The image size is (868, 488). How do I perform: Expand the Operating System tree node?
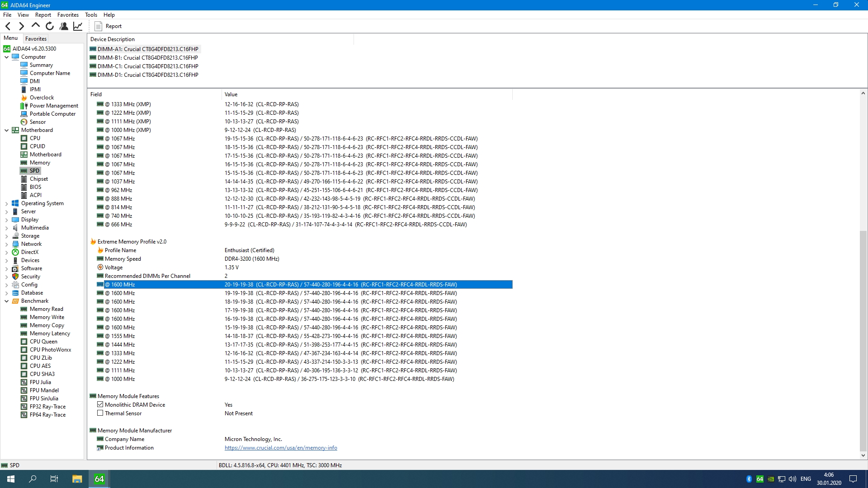click(6, 204)
